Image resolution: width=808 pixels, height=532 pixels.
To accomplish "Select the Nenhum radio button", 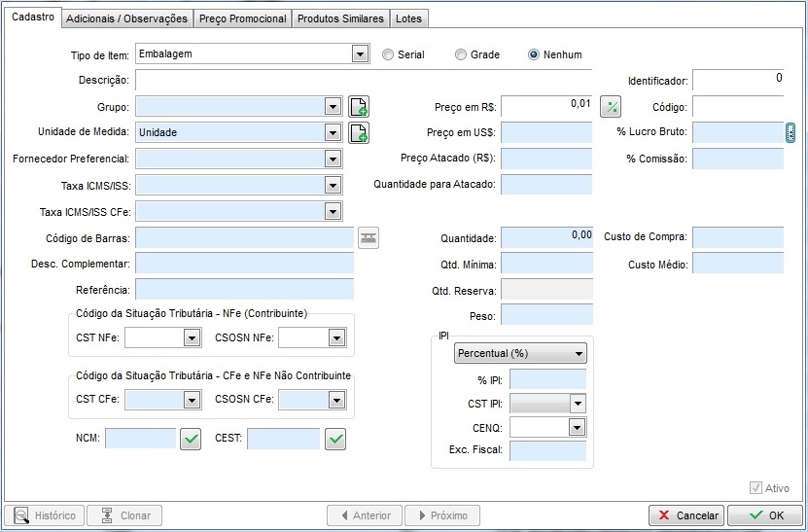I will pos(534,55).
